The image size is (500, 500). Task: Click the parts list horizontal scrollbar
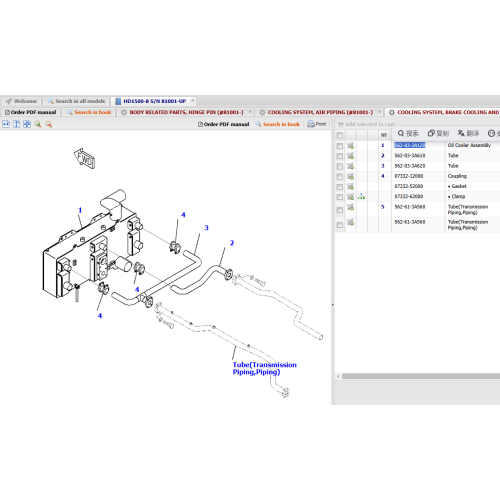click(421, 376)
